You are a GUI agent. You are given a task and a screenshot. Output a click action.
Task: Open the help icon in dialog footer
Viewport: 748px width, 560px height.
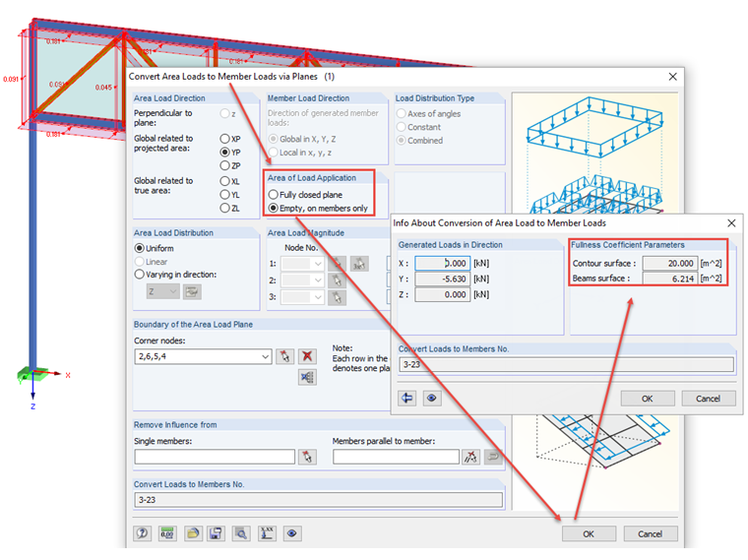[142, 532]
